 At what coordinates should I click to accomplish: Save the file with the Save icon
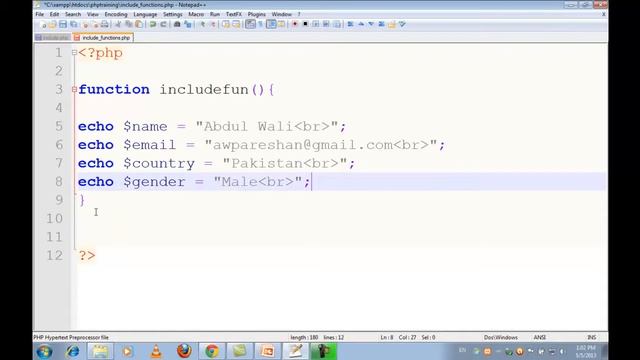coord(63,24)
